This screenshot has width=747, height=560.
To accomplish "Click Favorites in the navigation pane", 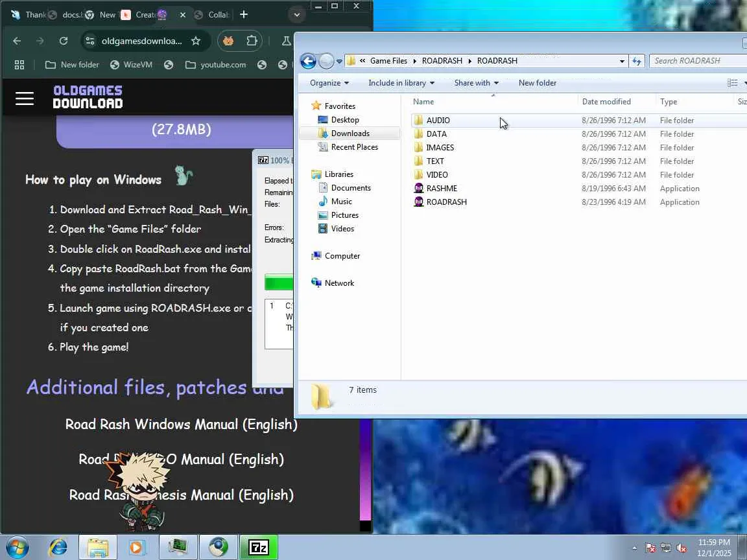I will click(340, 106).
